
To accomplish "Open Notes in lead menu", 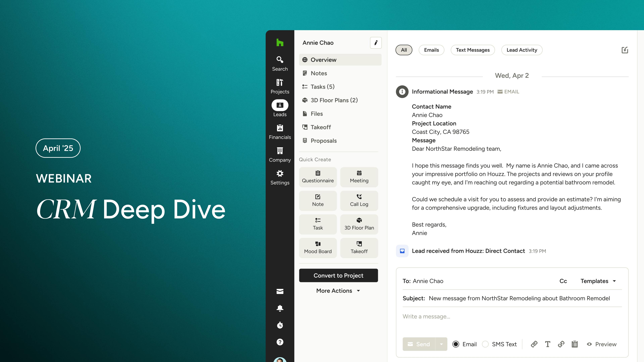I will [x=340, y=73].
